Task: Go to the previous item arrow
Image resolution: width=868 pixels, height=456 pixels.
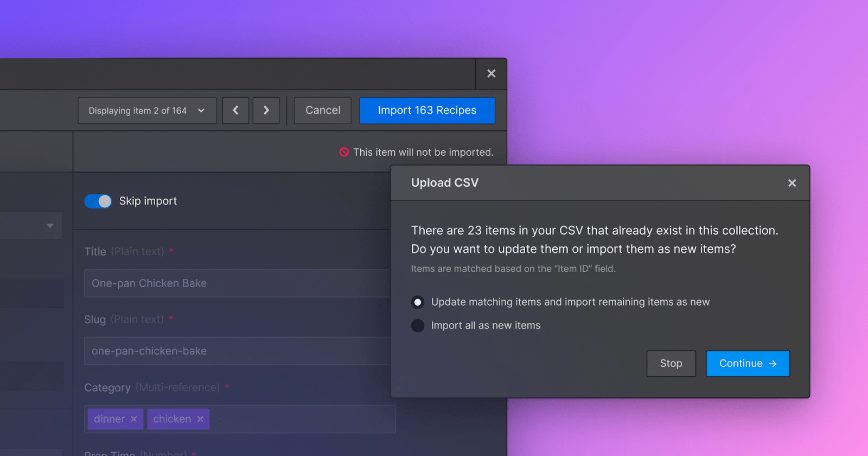Action: pyautogui.click(x=235, y=110)
